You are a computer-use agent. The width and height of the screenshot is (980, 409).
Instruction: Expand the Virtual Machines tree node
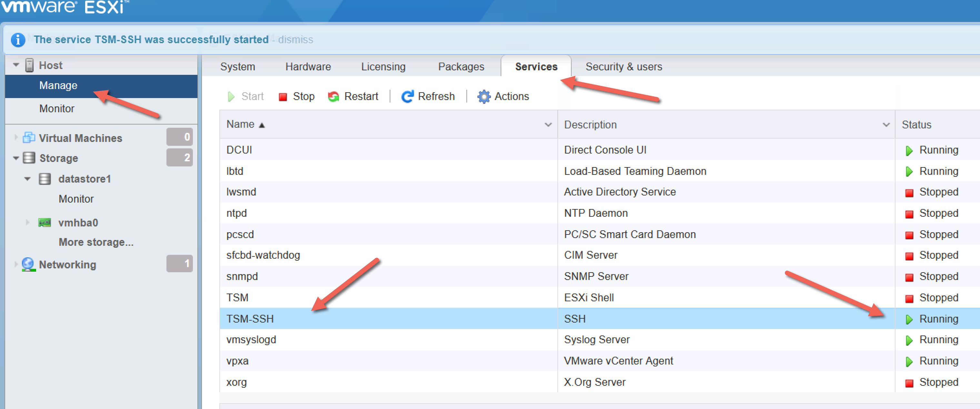tap(15, 138)
